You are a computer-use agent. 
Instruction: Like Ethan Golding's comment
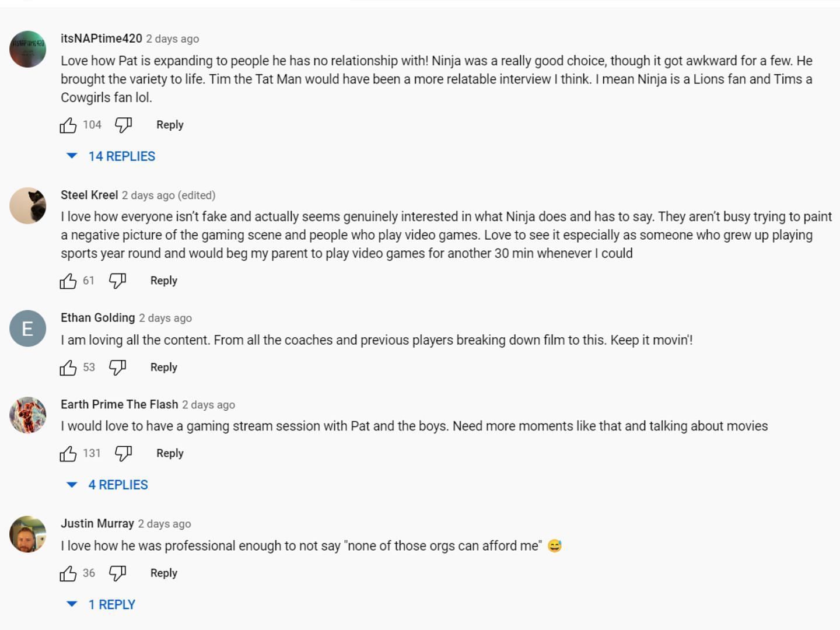(68, 367)
